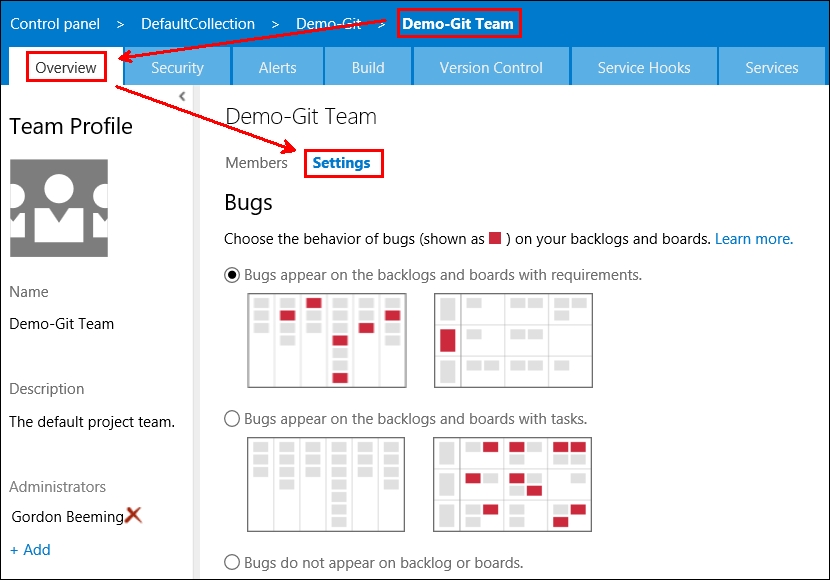Open the Service Hooks tab

644,66
